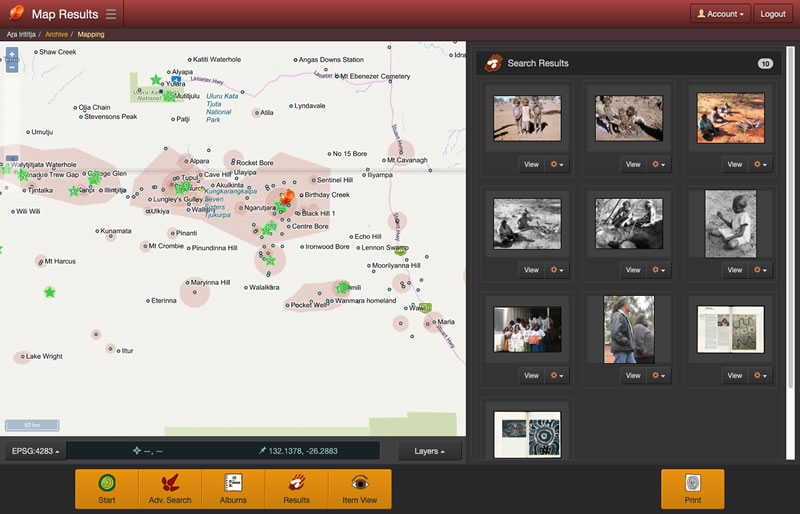Open thumbnail of people on orange sand
800x514 pixels.
coord(731,118)
